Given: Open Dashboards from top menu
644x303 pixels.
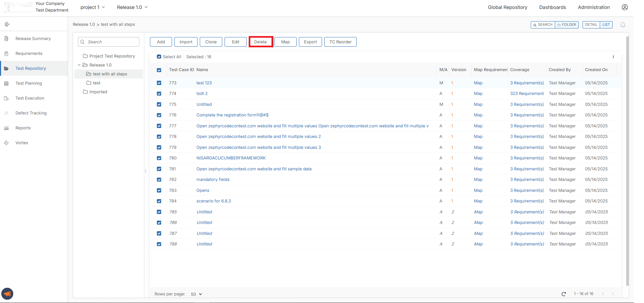Looking at the screenshot, I should click(552, 7).
